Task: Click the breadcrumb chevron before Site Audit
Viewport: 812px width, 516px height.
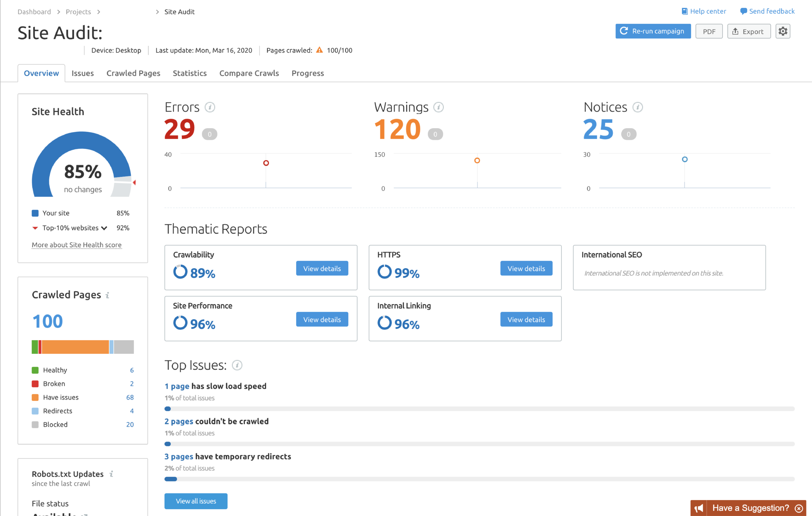Action: tap(157, 12)
